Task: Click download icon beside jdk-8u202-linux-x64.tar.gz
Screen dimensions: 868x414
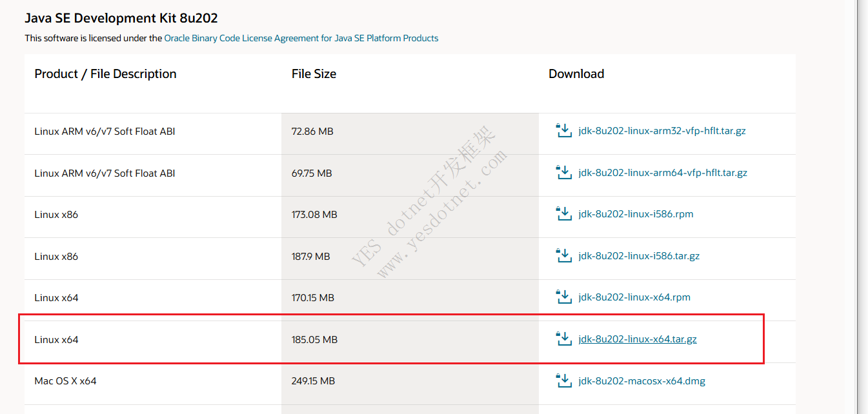Action: [564, 339]
